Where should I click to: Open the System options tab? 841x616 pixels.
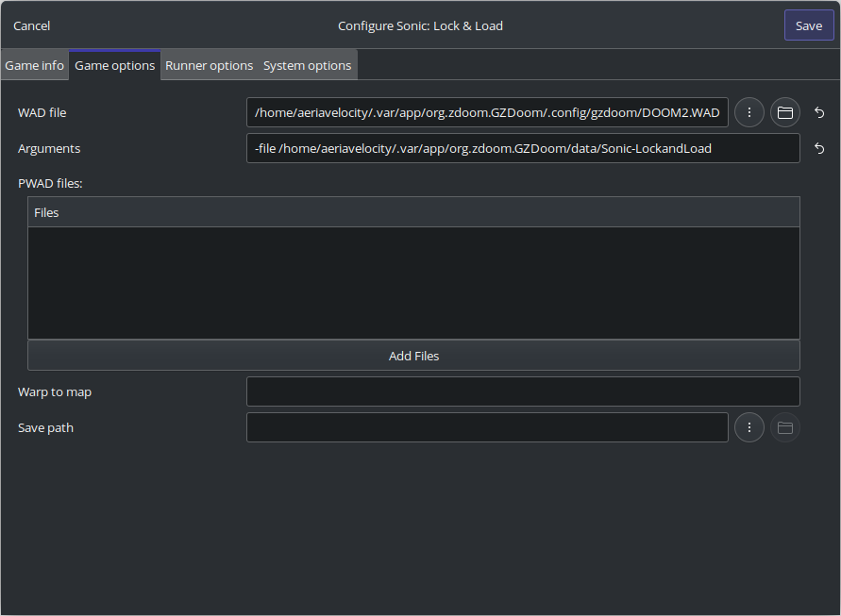[308, 65]
